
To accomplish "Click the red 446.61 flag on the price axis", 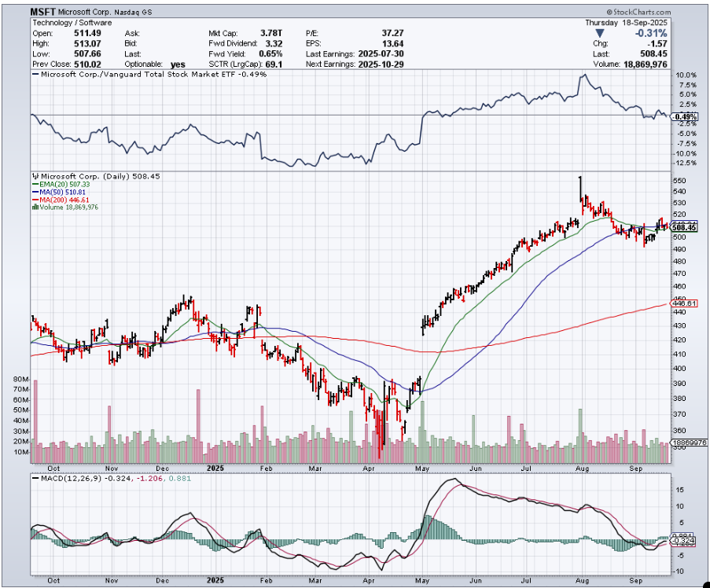I will (685, 303).
